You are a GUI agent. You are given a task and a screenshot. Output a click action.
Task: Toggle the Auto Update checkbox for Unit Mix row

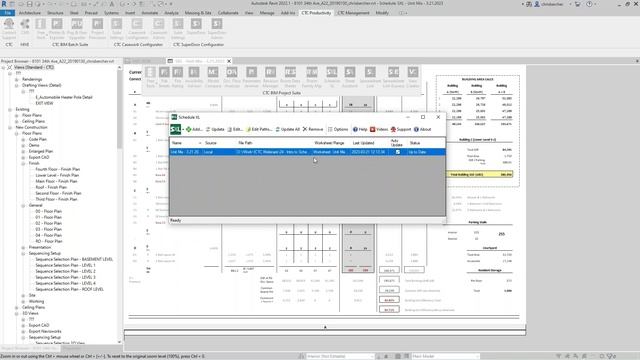[398, 152]
